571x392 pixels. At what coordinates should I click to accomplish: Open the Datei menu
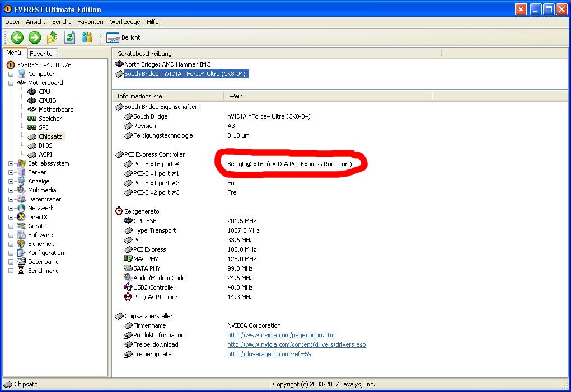pyautogui.click(x=12, y=22)
